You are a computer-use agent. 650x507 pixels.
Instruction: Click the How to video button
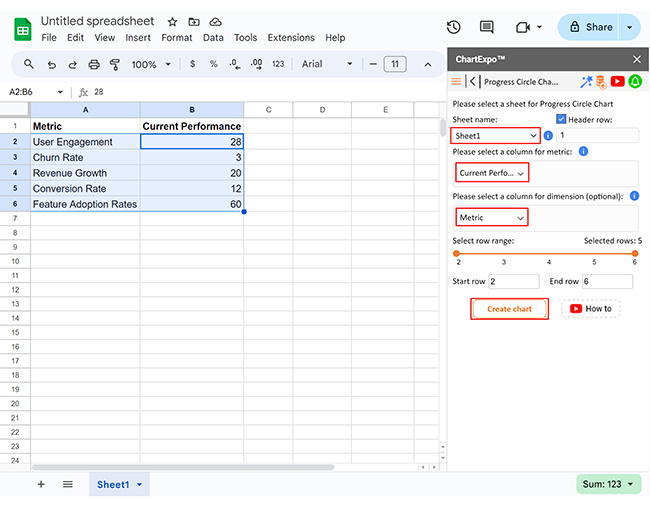click(591, 309)
